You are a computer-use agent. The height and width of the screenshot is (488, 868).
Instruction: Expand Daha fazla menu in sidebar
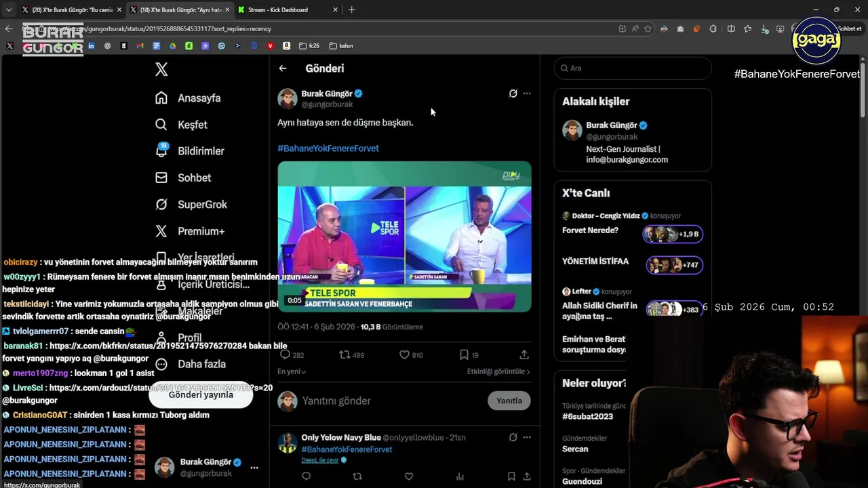point(191,364)
